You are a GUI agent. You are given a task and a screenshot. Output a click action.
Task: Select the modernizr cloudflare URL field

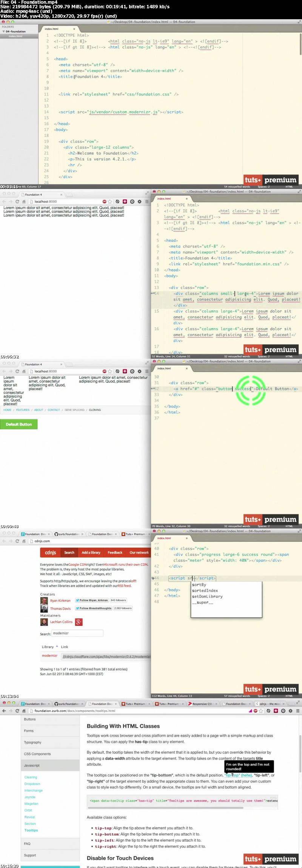[106, 657]
